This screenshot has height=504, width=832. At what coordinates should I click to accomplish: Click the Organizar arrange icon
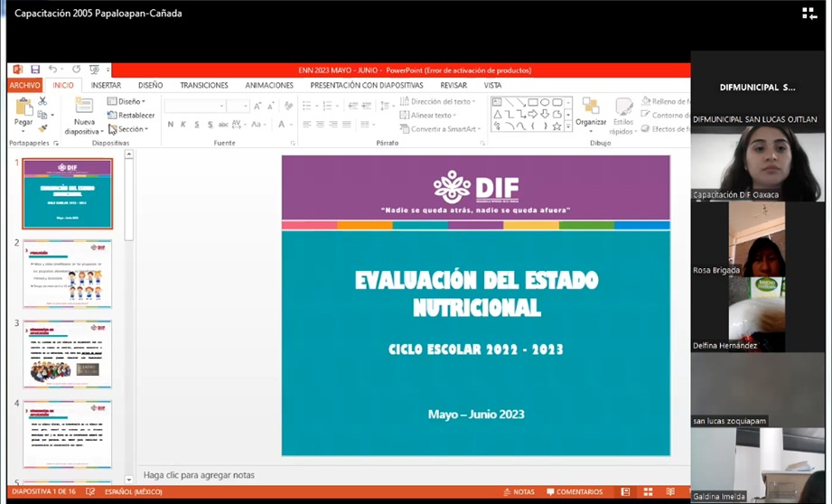pyautogui.click(x=591, y=106)
